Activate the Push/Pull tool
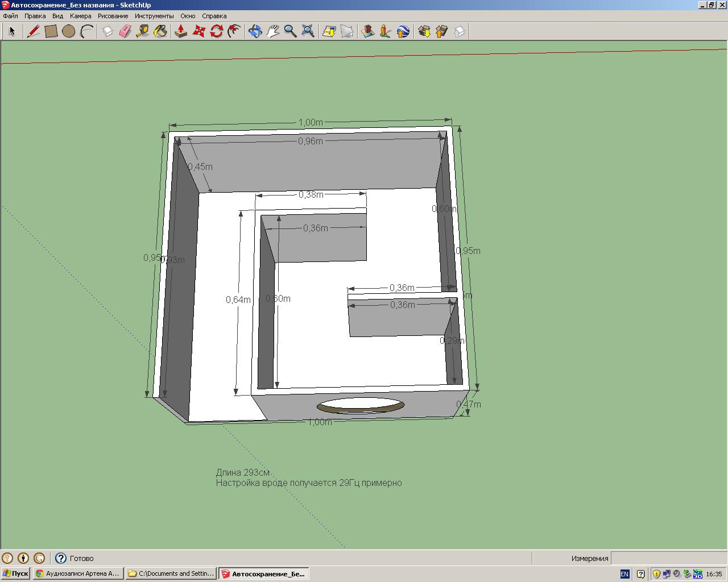The width and height of the screenshot is (728, 582). (181, 31)
